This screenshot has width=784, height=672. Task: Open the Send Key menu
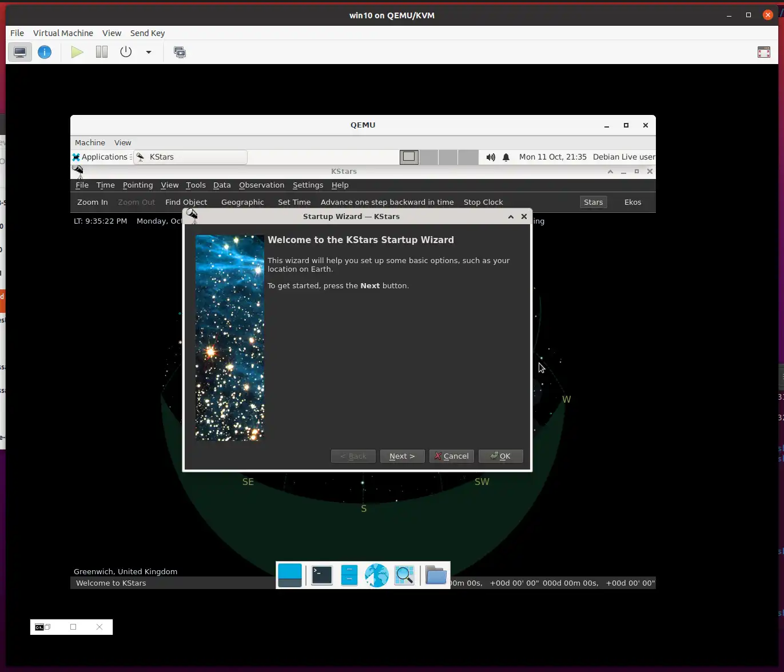[x=148, y=33]
